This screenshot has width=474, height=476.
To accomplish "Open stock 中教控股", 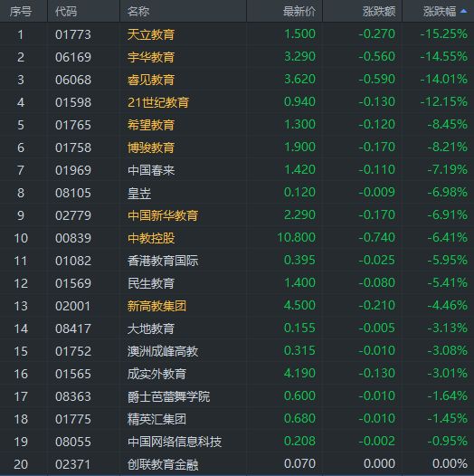I will click(151, 238).
